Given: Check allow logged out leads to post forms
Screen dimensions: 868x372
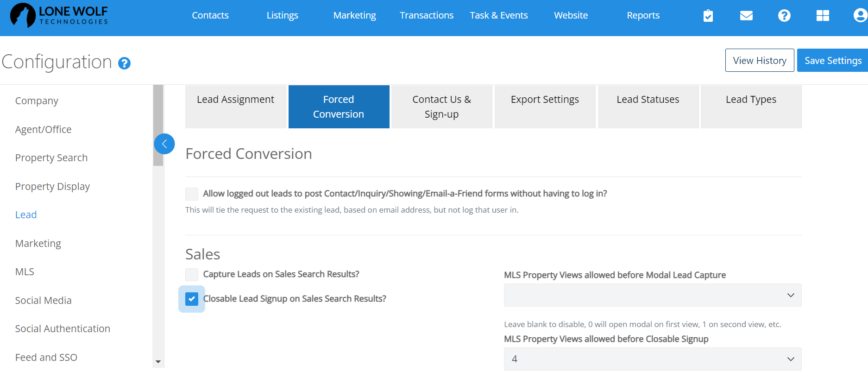Looking at the screenshot, I should click(x=191, y=194).
